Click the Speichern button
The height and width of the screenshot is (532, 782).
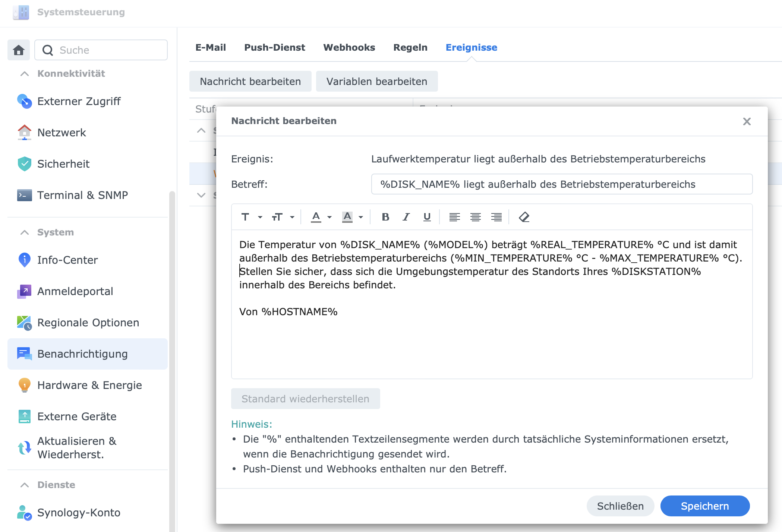704,506
